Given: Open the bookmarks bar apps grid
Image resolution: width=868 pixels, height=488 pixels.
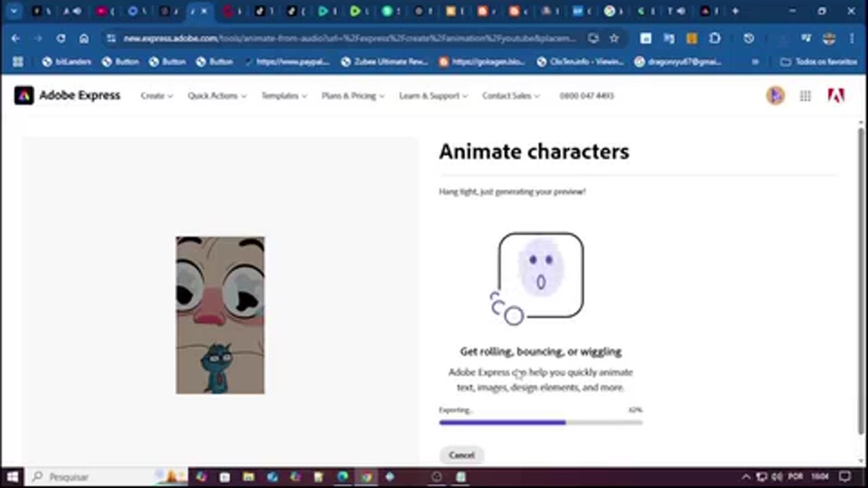Looking at the screenshot, I should (x=18, y=62).
